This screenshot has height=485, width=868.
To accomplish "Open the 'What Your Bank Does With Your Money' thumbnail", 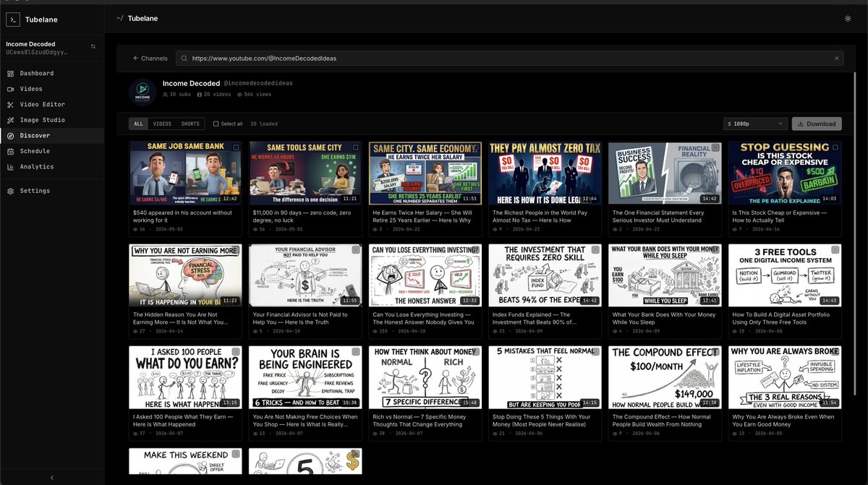I will pos(665,275).
